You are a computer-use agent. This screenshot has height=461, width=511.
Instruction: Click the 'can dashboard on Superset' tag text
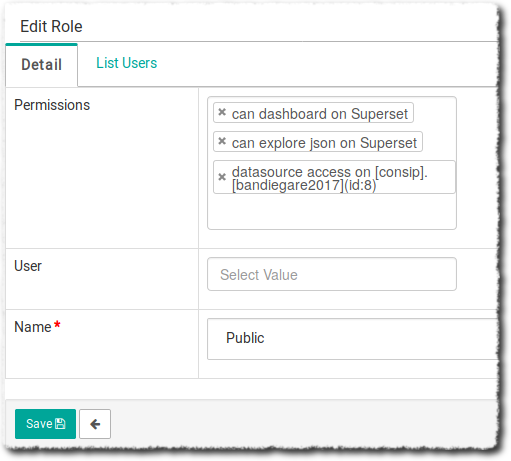[x=320, y=114]
